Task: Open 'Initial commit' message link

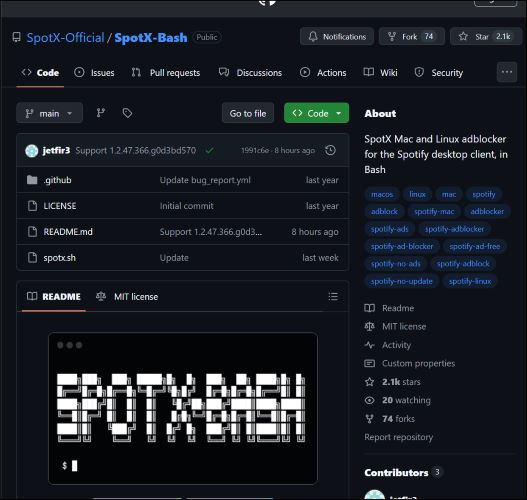Action: click(x=187, y=206)
